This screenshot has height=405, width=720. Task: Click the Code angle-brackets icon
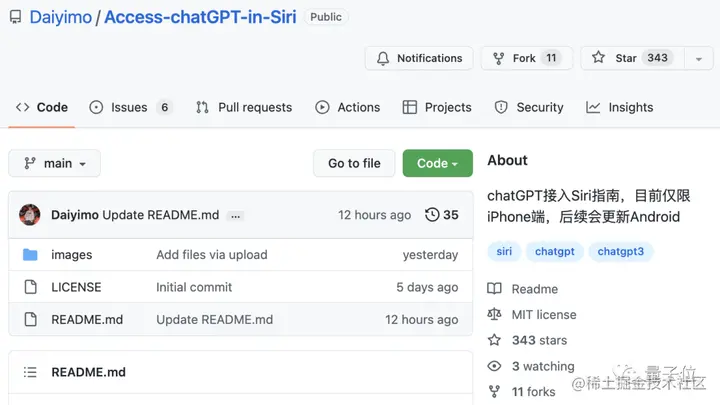pos(22,107)
